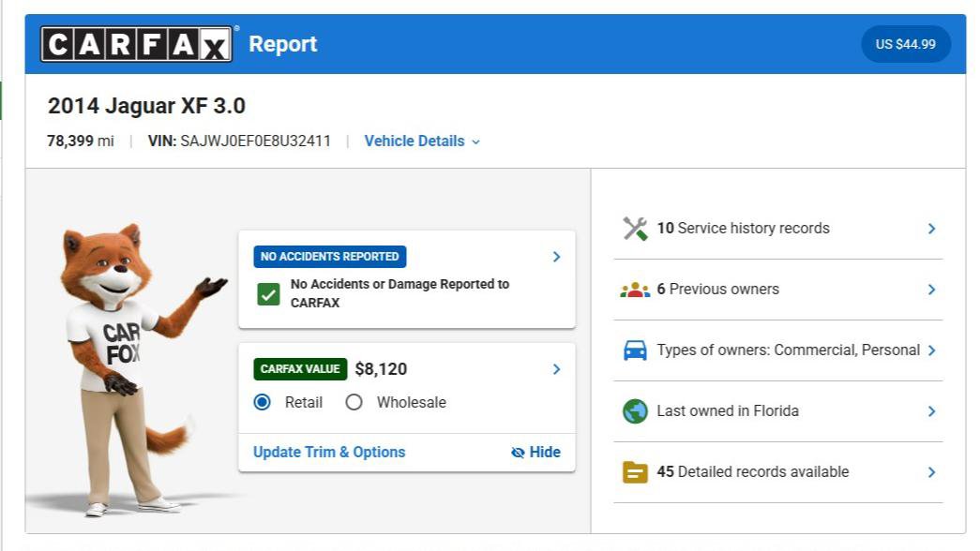Click the No Accidents or Damage Reported text
Image resolution: width=980 pixels, height=551 pixels.
pos(400,293)
